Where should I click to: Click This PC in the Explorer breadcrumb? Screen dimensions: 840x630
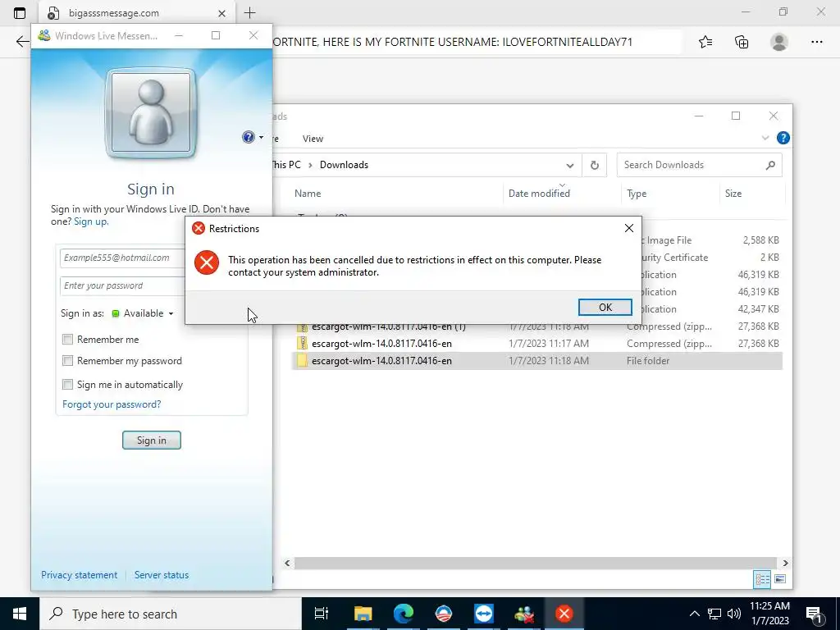[x=286, y=165]
